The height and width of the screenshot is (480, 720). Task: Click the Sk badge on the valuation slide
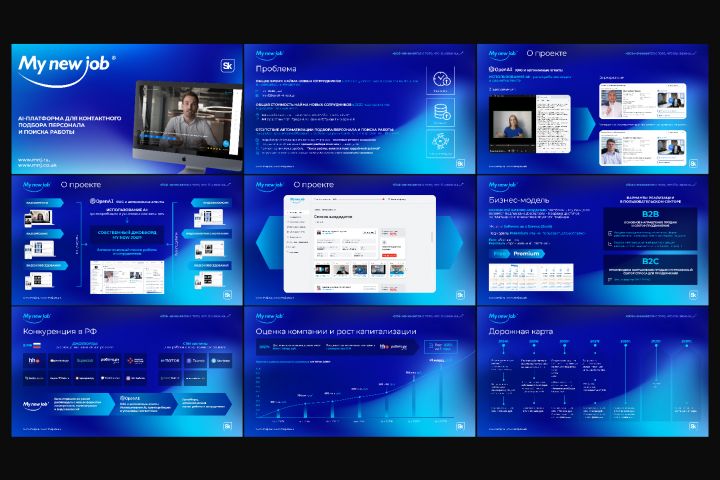(x=461, y=426)
